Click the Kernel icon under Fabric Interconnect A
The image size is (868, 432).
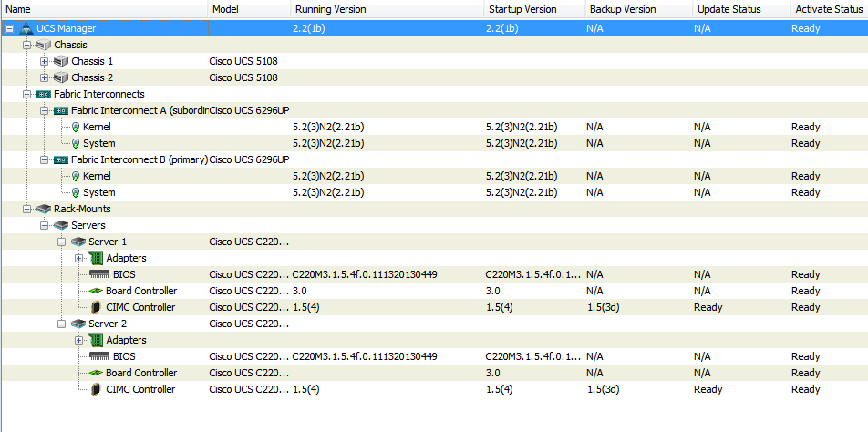click(76, 128)
